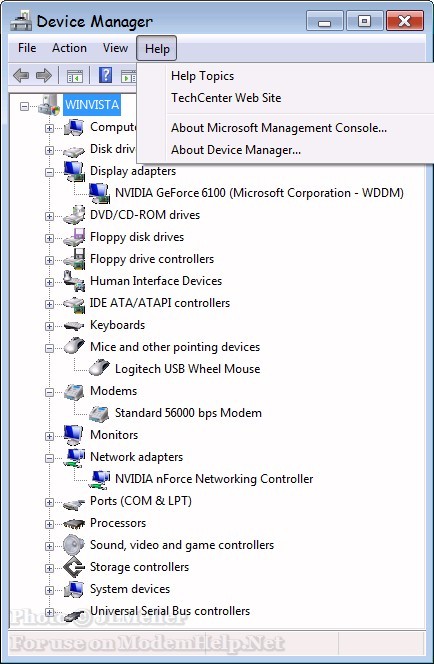434x664 pixels.
Task: Click the Logitech USB Wheel Mouse icon
Action: pos(99,368)
